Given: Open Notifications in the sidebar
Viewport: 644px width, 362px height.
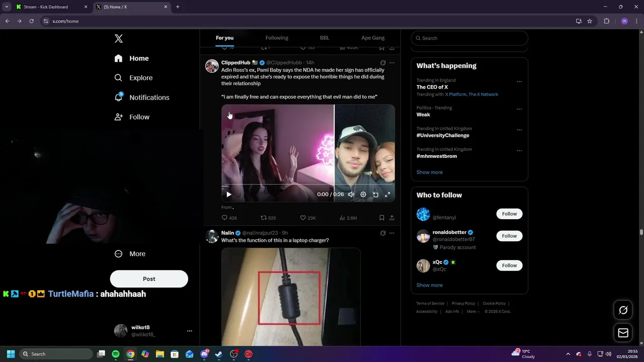Looking at the screenshot, I should (142, 98).
